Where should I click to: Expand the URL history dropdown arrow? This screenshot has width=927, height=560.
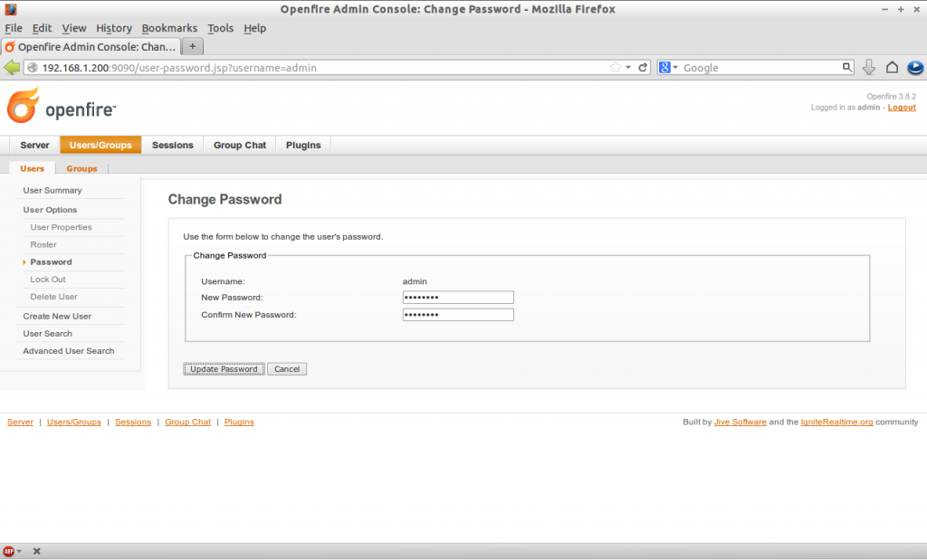[628, 67]
